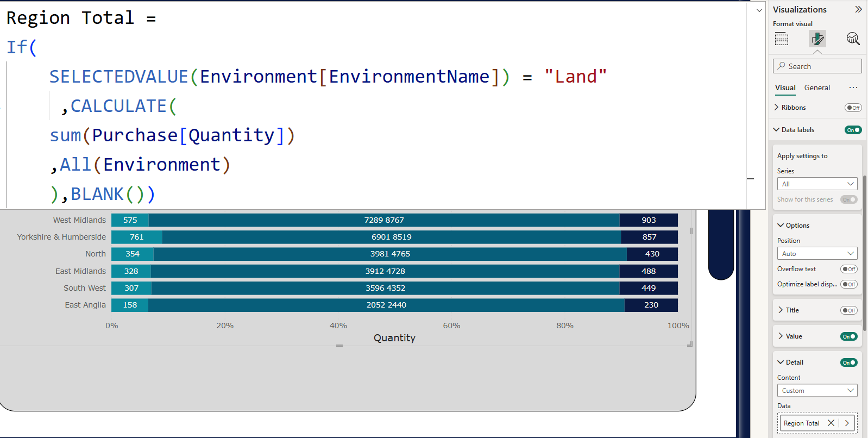Viewport: 868px width, 438px height.
Task: Click the "Apply settings to" heading
Action: 802,156
